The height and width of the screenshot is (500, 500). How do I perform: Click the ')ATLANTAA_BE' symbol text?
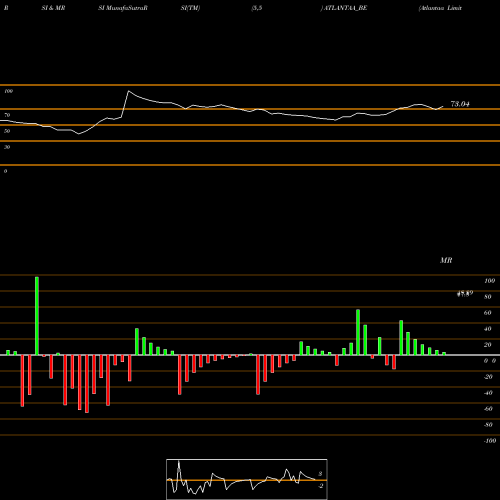coord(344,8)
